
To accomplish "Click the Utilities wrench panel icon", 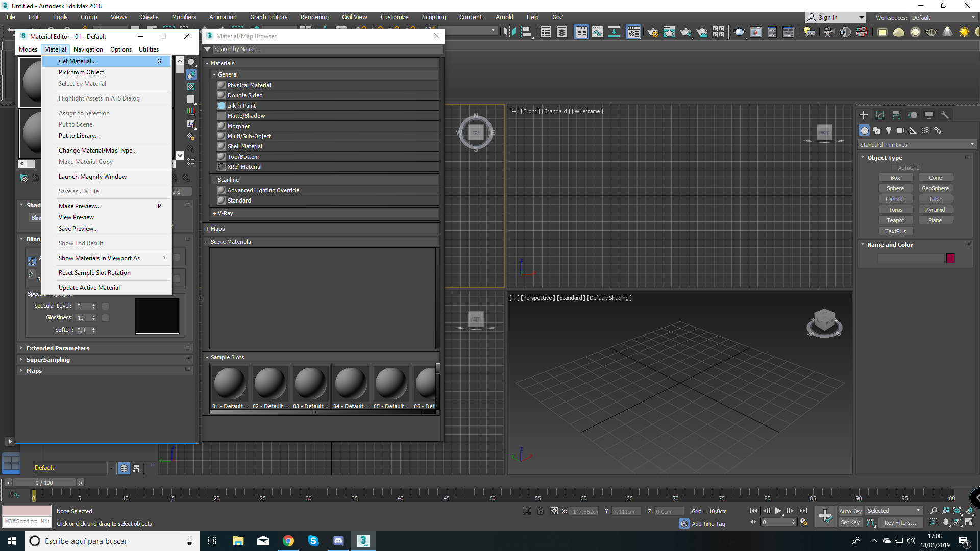I will point(945,115).
